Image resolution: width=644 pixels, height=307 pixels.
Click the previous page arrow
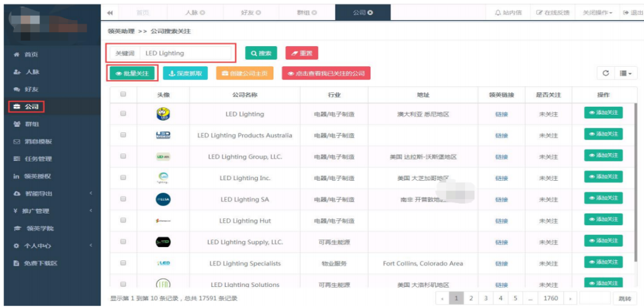click(442, 298)
